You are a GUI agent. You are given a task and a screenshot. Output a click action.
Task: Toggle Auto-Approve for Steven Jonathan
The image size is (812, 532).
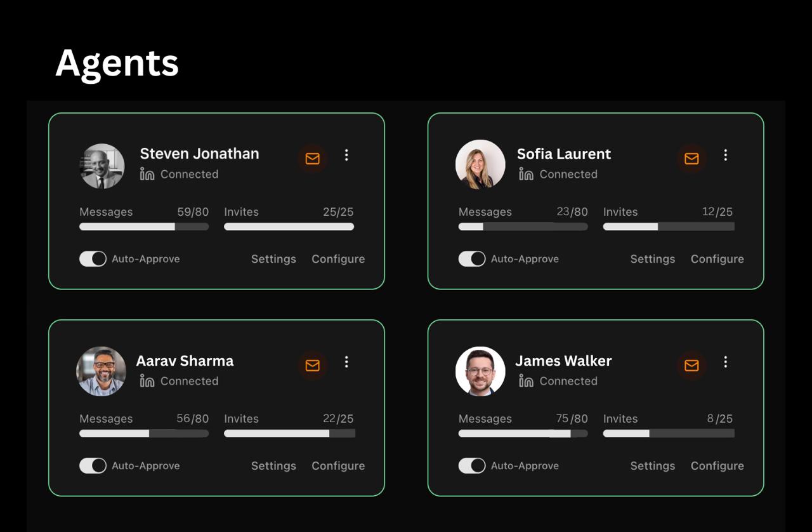(x=93, y=259)
